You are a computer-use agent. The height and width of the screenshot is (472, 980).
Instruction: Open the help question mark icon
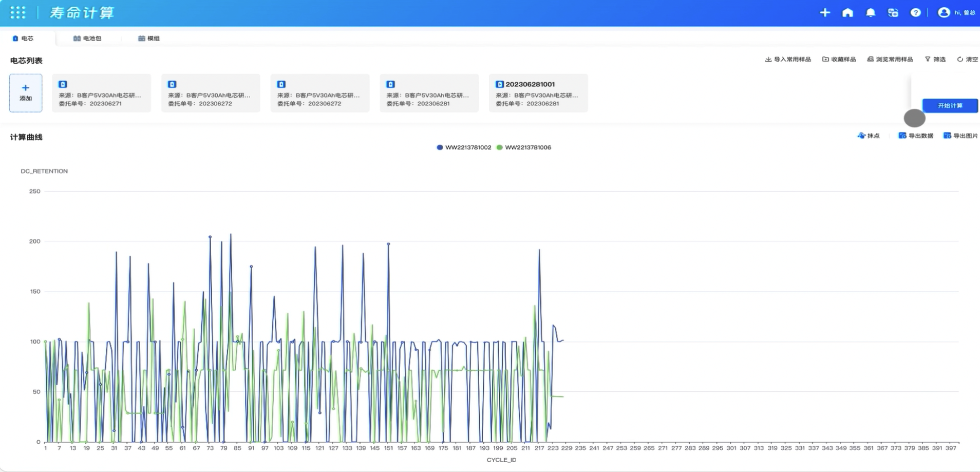click(916, 12)
